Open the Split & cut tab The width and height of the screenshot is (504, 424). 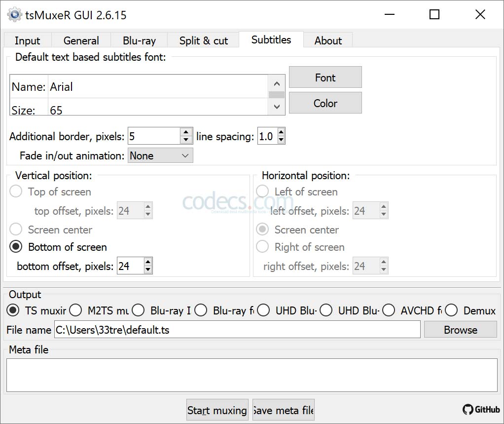pyautogui.click(x=204, y=40)
